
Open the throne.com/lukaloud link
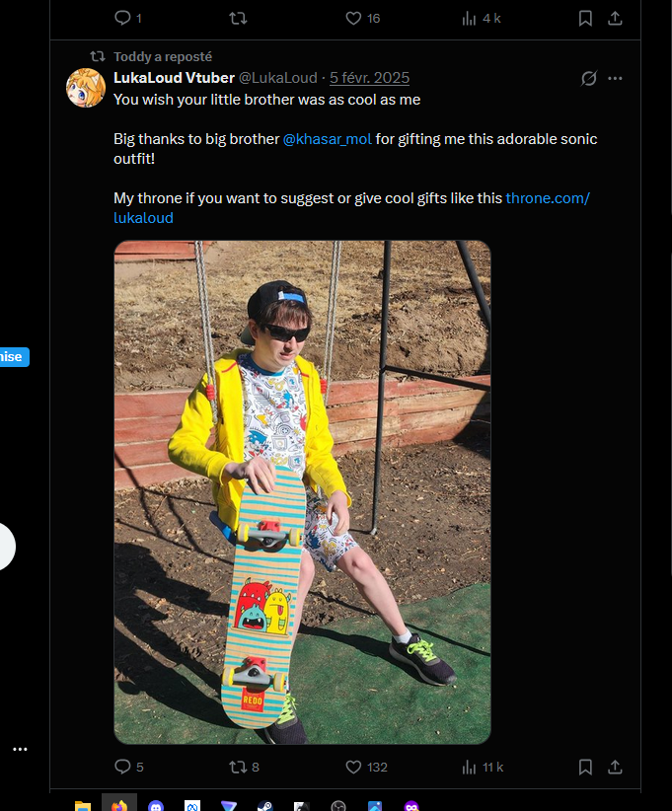(x=548, y=198)
